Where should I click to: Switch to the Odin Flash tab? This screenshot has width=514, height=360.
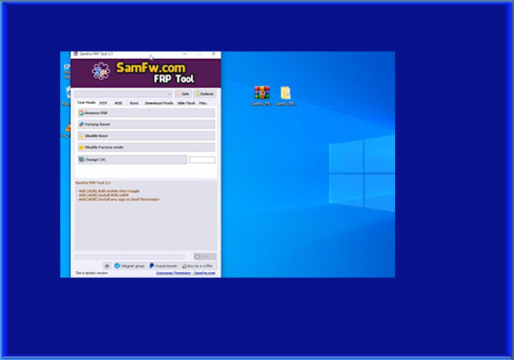[x=186, y=103]
